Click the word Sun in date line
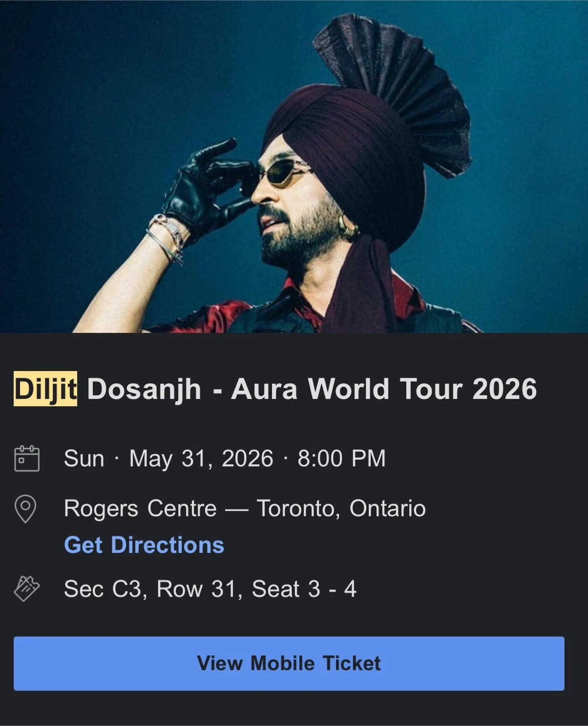 pos(84,458)
